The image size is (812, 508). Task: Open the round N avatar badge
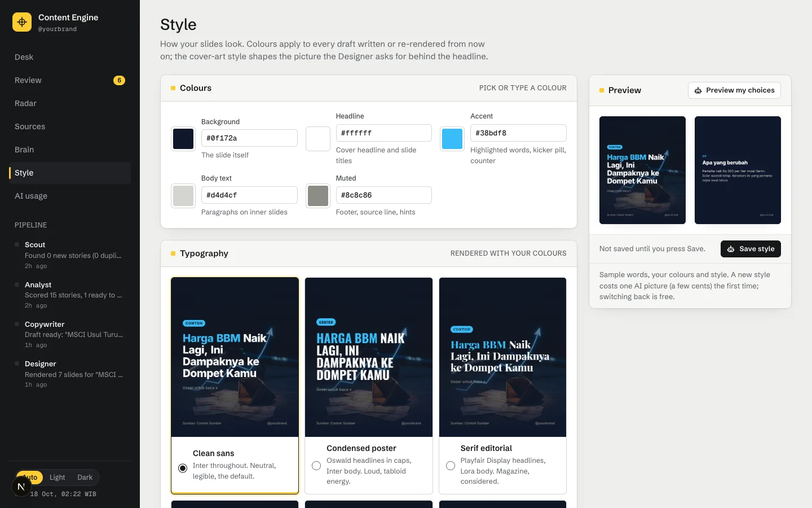tap(21, 487)
